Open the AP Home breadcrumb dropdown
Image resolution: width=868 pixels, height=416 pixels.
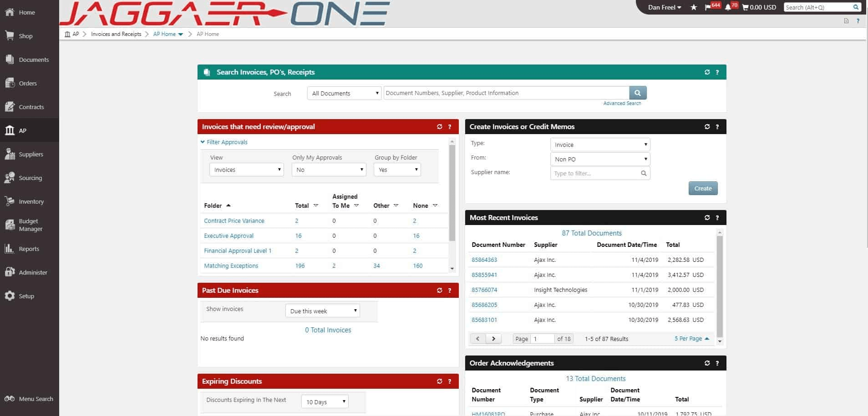pyautogui.click(x=181, y=34)
